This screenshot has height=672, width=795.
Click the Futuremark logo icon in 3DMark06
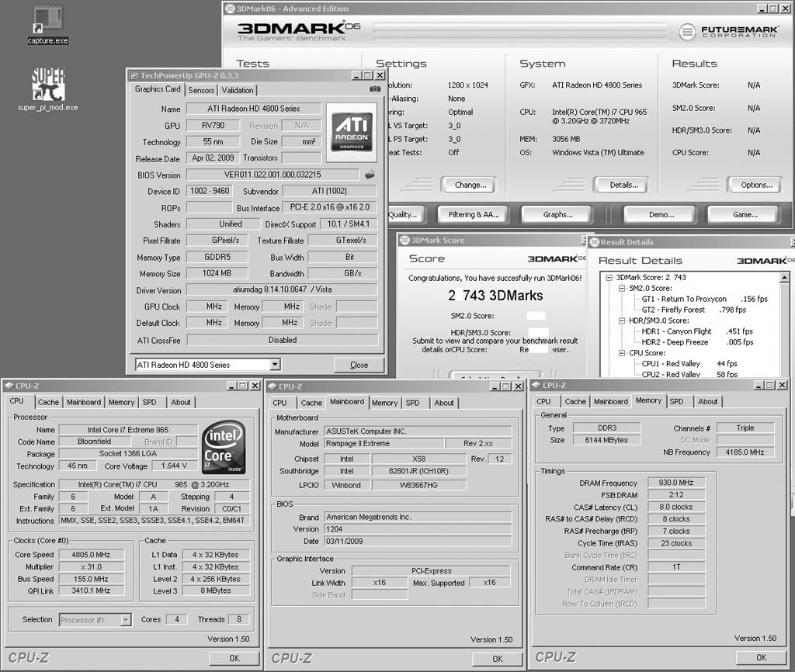[x=686, y=32]
